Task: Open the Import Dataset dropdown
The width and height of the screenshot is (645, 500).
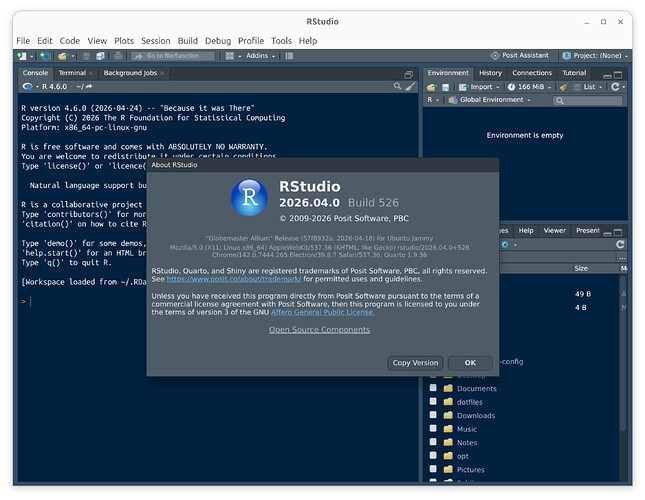Action: coord(479,87)
